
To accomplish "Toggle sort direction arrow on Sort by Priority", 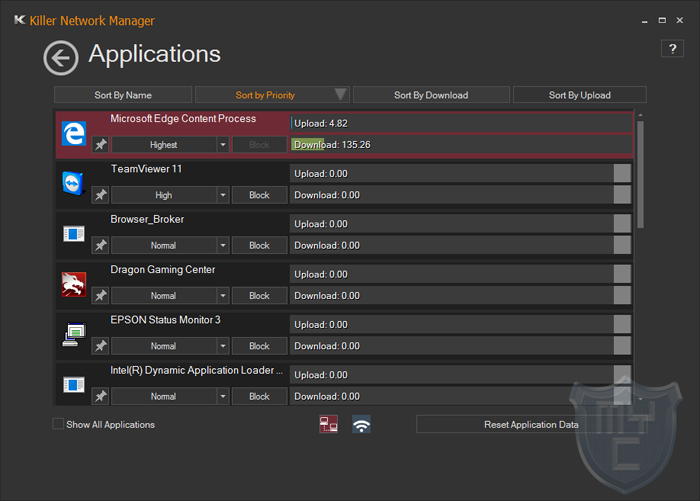I will (341, 94).
